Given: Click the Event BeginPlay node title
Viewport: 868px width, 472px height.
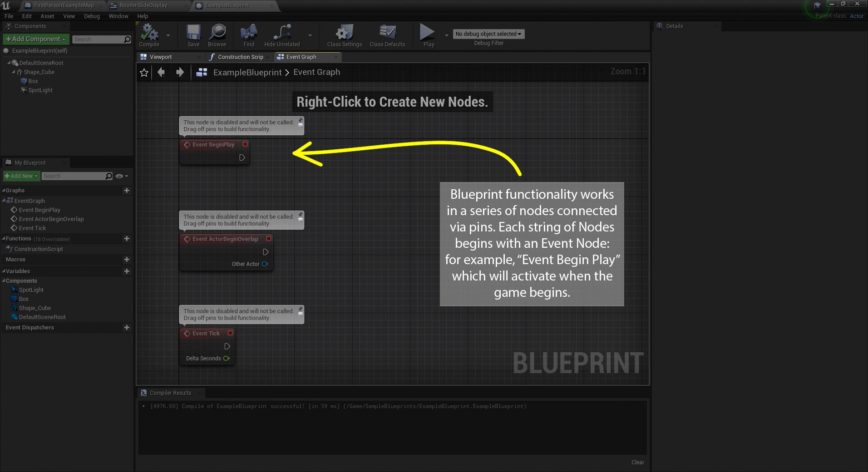Looking at the screenshot, I should pos(213,145).
